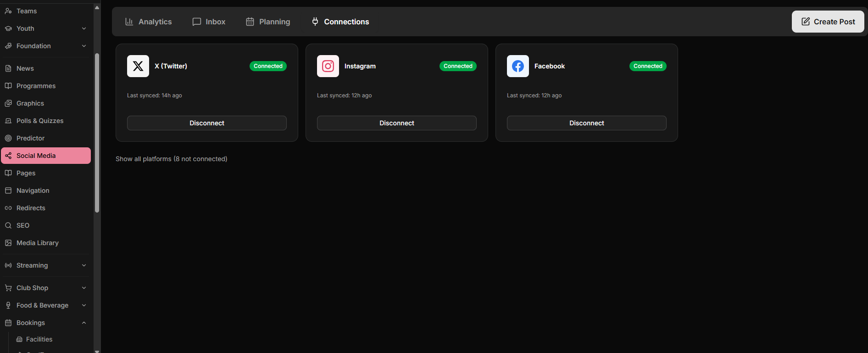Click the sidebar vertical scrollbar thumb
Screen dimensions: 868x353
[x=97, y=133]
